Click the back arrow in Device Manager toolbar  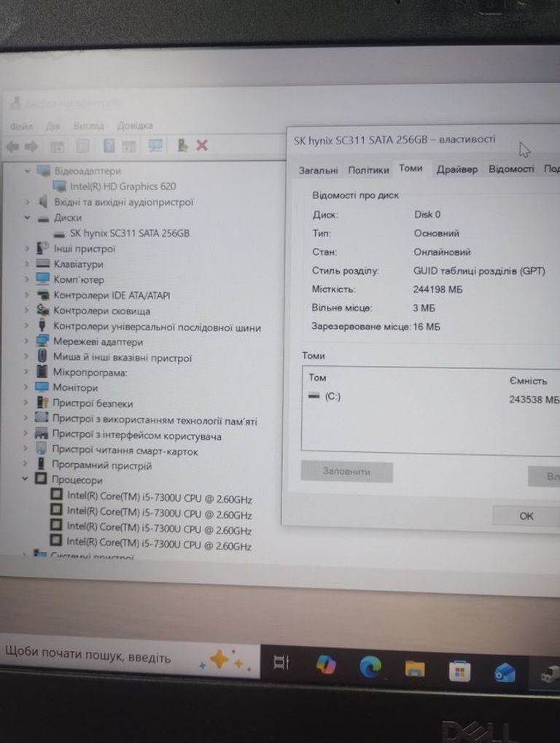click(13, 147)
